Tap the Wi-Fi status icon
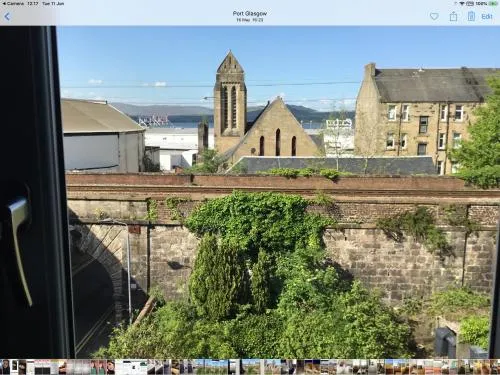Viewport: 500px width, 375px height. pyautogui.click(x=462, y=3)
